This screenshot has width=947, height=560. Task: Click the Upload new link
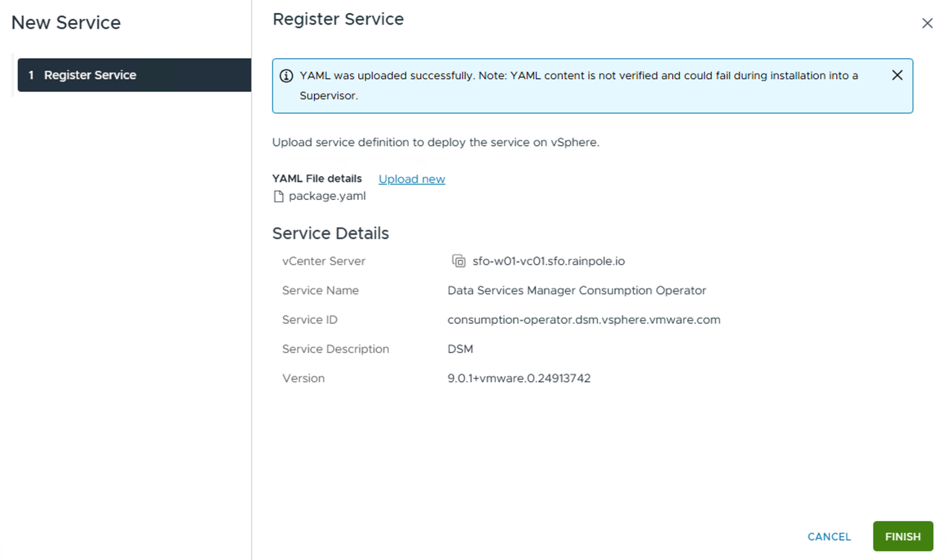412,179
